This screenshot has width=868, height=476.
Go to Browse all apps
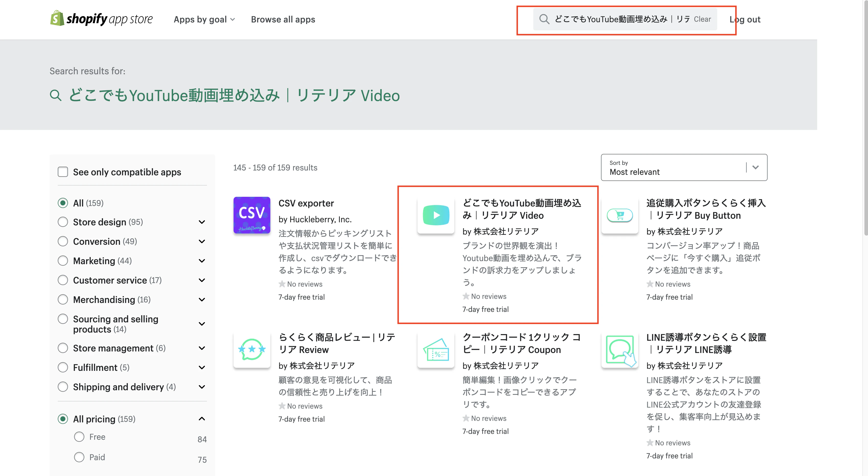pyautogui.click(x=283, y=19)
